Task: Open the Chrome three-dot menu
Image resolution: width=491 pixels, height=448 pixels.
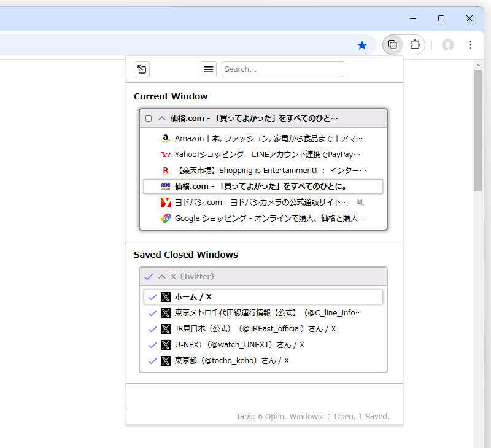Action: pyautogui.click(x=470, y=45)
